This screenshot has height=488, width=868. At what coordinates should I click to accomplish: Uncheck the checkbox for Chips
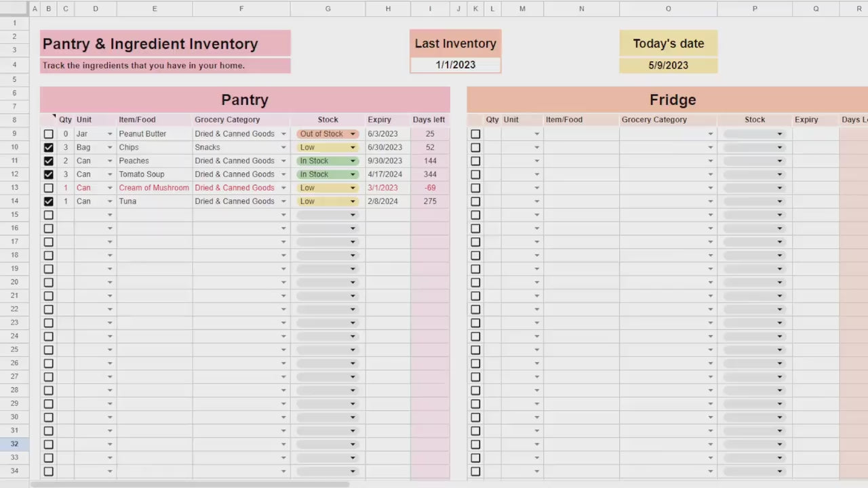pos(48,147)
